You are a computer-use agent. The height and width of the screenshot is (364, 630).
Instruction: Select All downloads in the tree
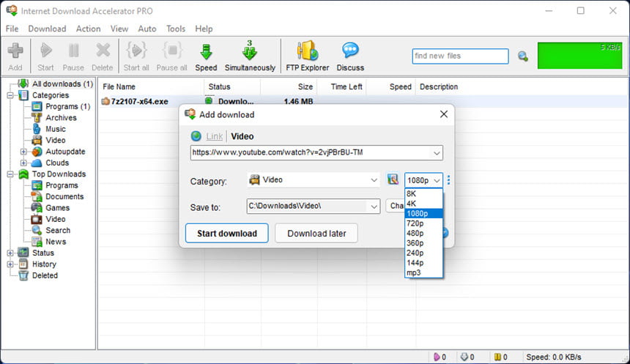point(62,83)
